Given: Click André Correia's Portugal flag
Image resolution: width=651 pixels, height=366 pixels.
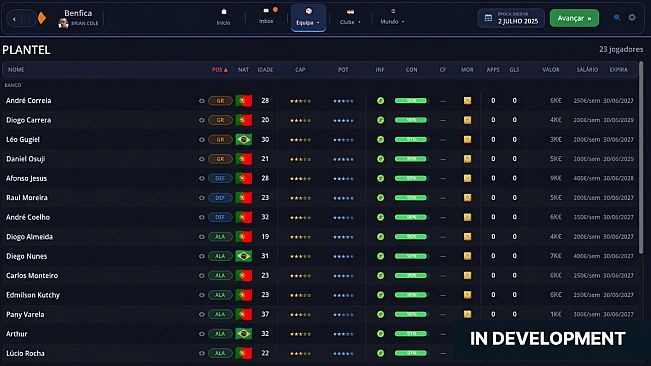Looking at the screenshot, I should tap(244, 101).
